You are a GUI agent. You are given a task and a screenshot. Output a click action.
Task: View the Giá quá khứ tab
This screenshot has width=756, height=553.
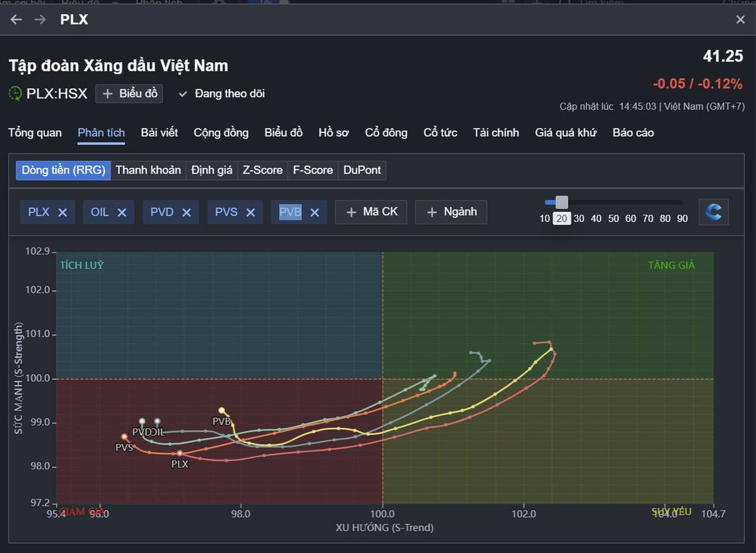coord(565,133)
